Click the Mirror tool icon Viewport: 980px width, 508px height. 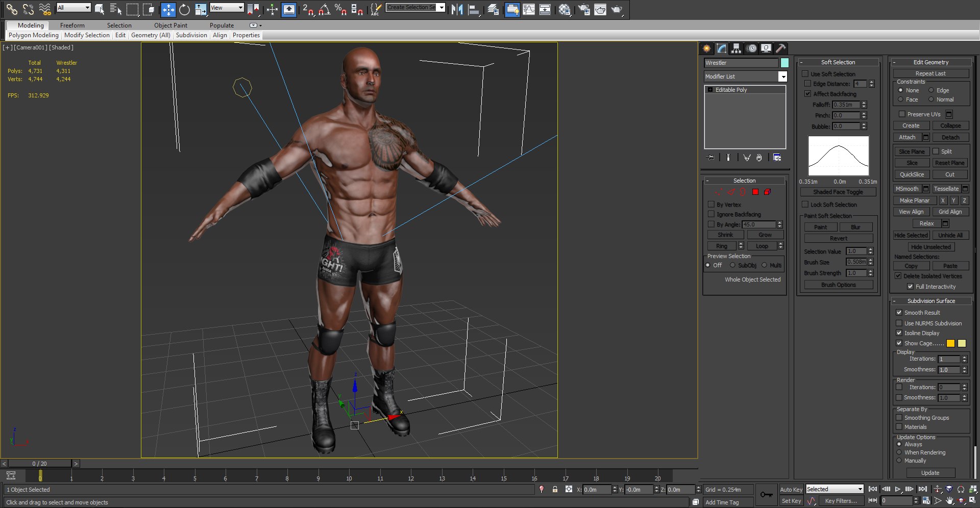point(457,9)
